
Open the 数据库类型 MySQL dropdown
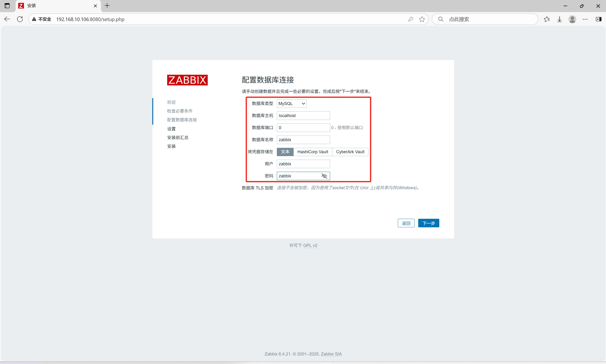(292, 104)
